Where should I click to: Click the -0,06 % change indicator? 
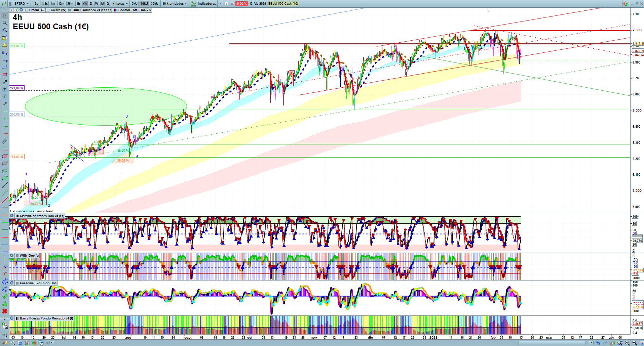click(x=241, y=4)
